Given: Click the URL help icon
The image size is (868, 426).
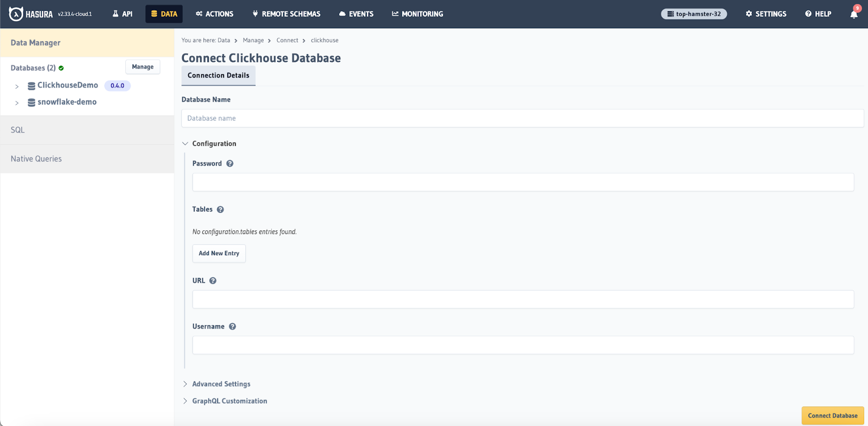Looking at the screenshot, I should (x=213, y=281).
